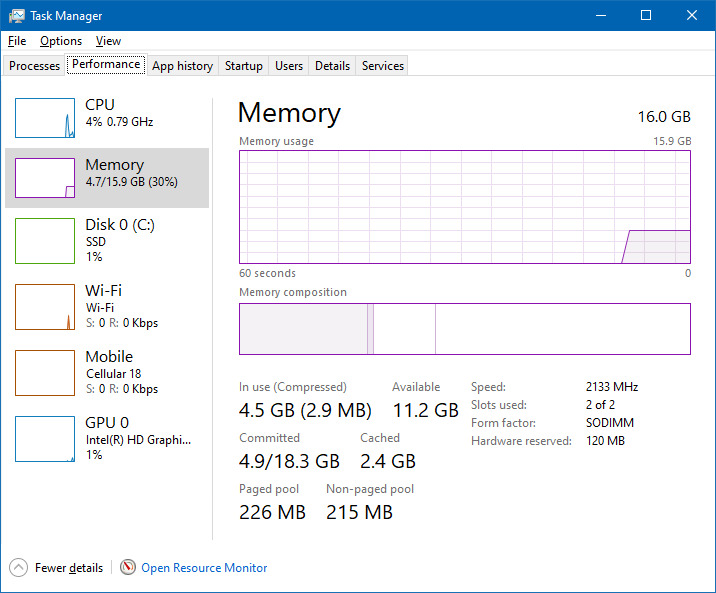Go to the Startup tab
This screenshot has height=593, width=716.
244,66
